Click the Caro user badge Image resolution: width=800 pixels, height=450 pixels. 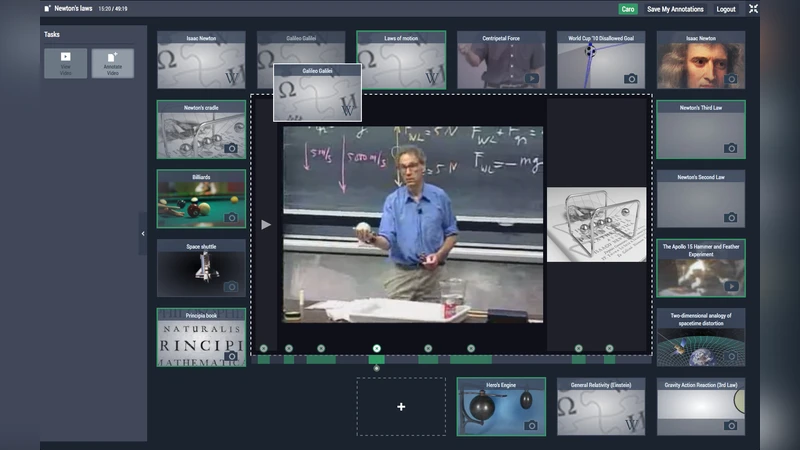[x=627, y=9]
